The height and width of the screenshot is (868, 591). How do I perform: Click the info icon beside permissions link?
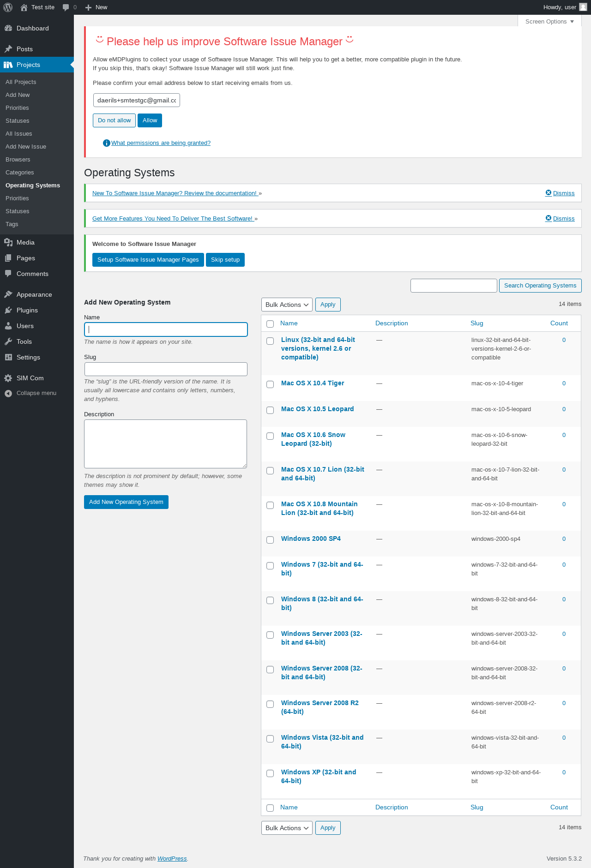point(107,143)
